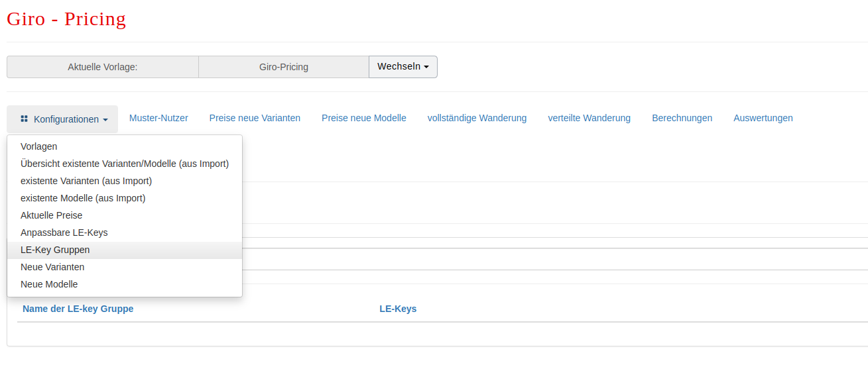Open the Auswertungen tab
This screenshot has height=365, width=868.
click(763, 118)
